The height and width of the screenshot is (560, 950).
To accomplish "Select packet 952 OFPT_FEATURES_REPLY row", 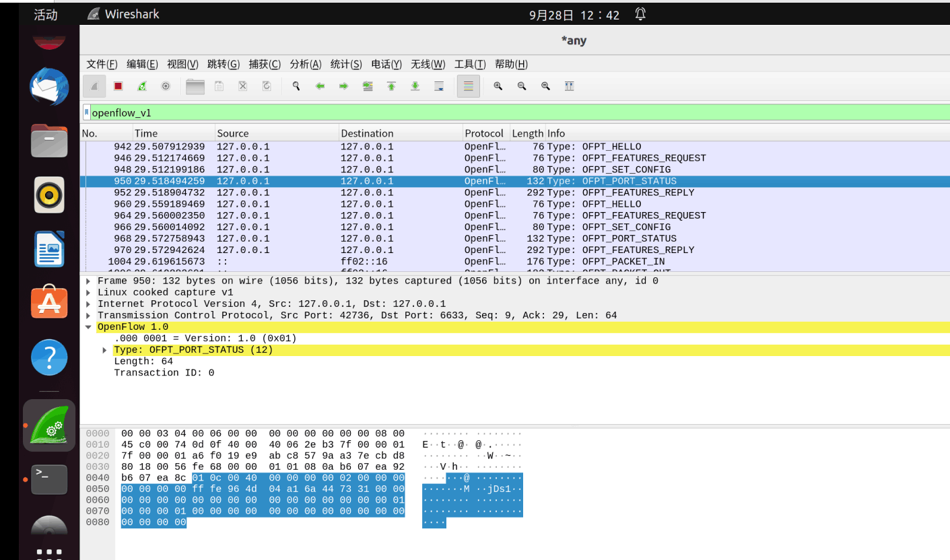I will (514, 193).
